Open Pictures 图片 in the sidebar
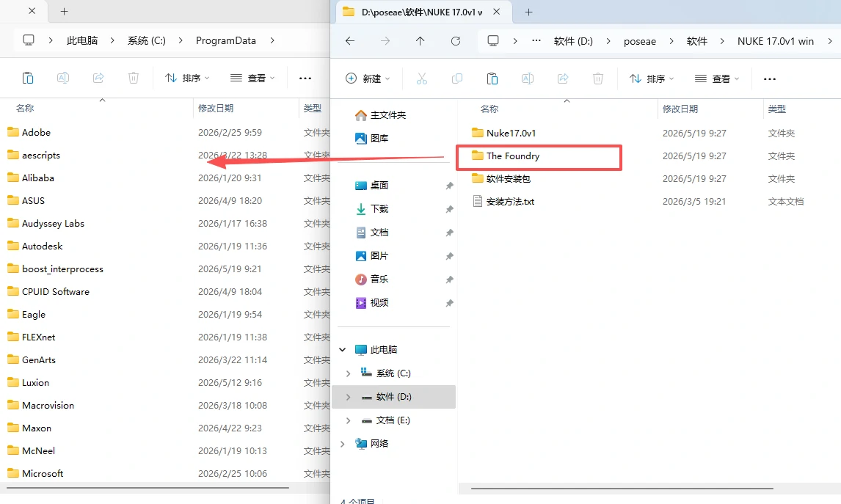Viewport: 841px width, 504px height. pyautogui.click(x=371, y=256)
